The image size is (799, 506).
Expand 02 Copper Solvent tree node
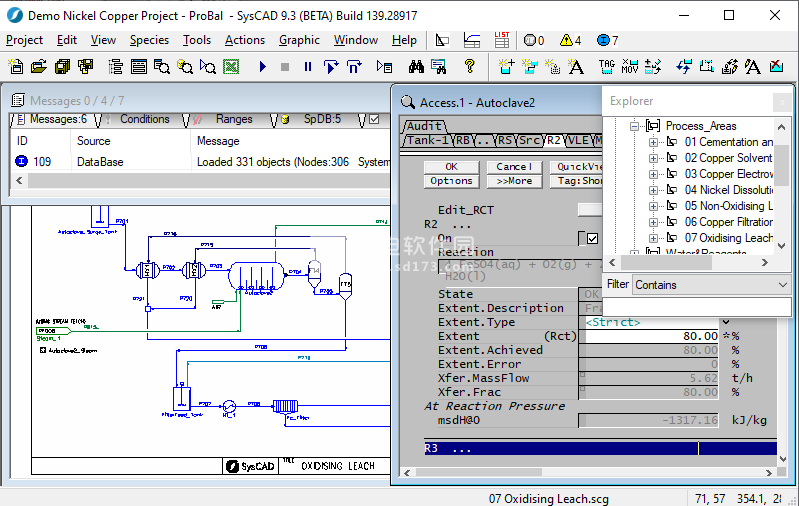point(653,158)
